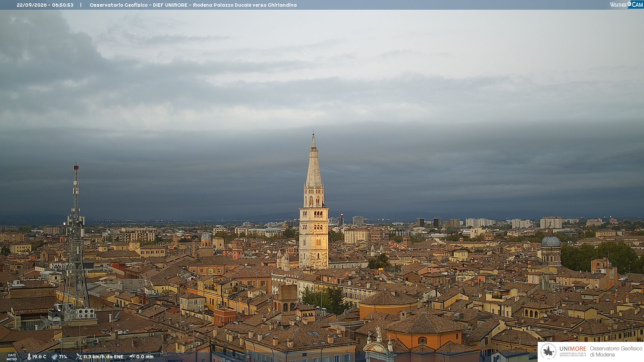
Task: Click the DIEF UNIMORE text in header
Action: 170,5
